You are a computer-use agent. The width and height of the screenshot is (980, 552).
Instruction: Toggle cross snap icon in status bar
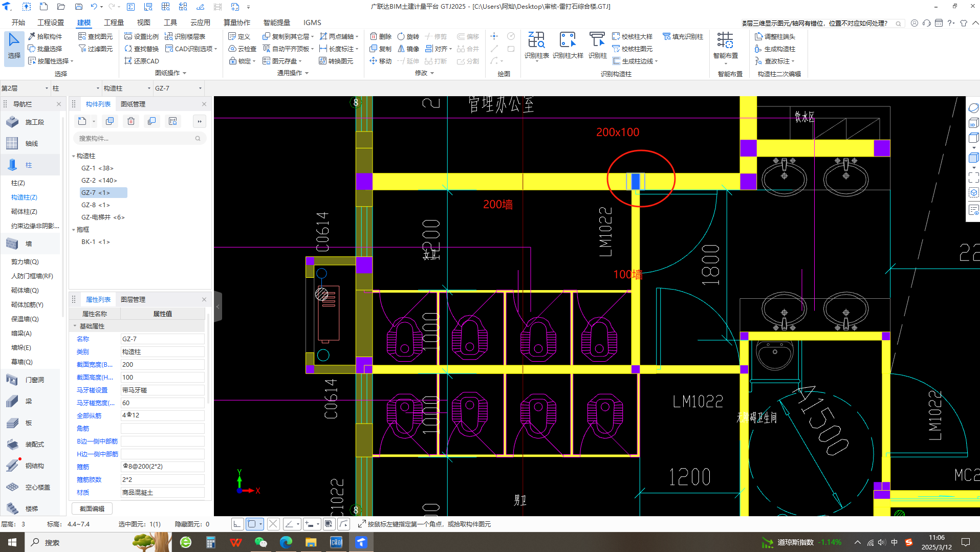273,524
